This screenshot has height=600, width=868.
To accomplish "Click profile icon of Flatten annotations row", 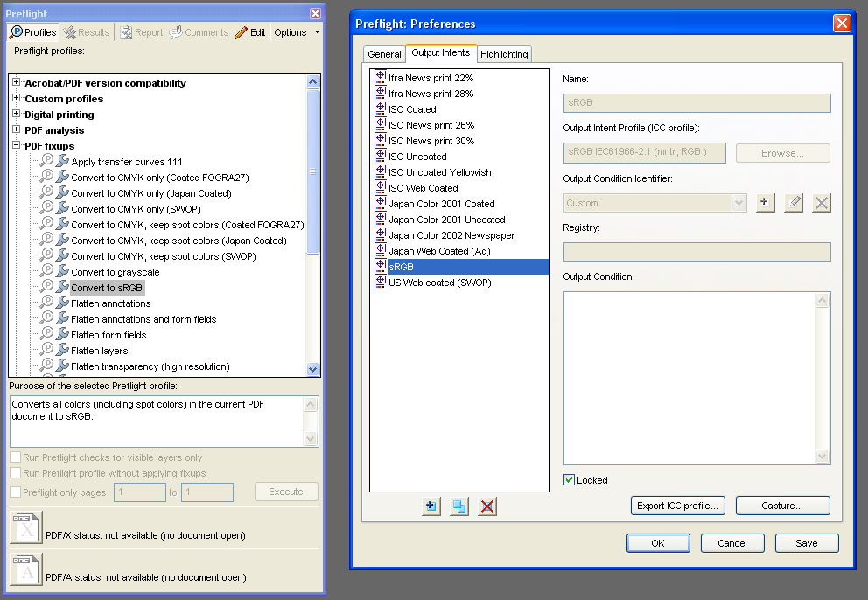I will click(x=47, y=303).
